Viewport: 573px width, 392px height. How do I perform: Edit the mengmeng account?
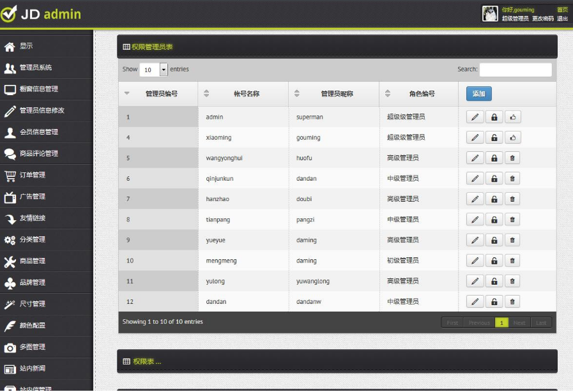tap(475, 260)
